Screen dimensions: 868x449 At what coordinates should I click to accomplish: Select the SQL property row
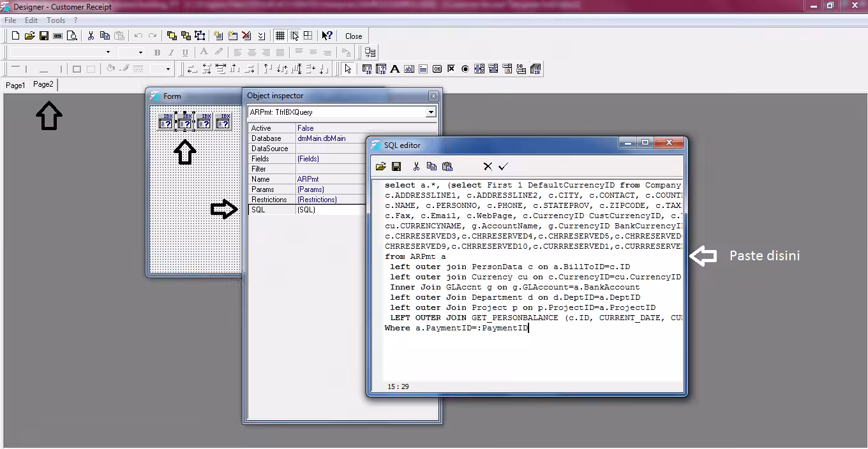308,210
